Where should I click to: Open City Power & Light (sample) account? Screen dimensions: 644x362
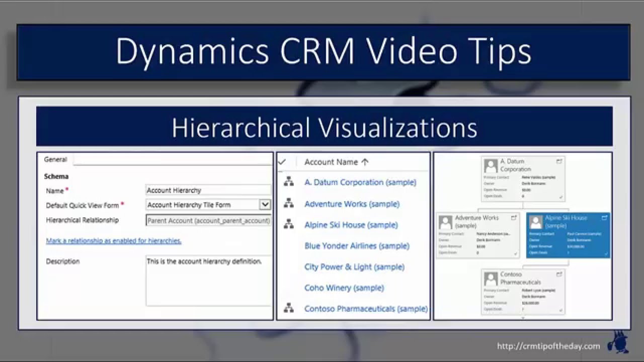point(354,266)
